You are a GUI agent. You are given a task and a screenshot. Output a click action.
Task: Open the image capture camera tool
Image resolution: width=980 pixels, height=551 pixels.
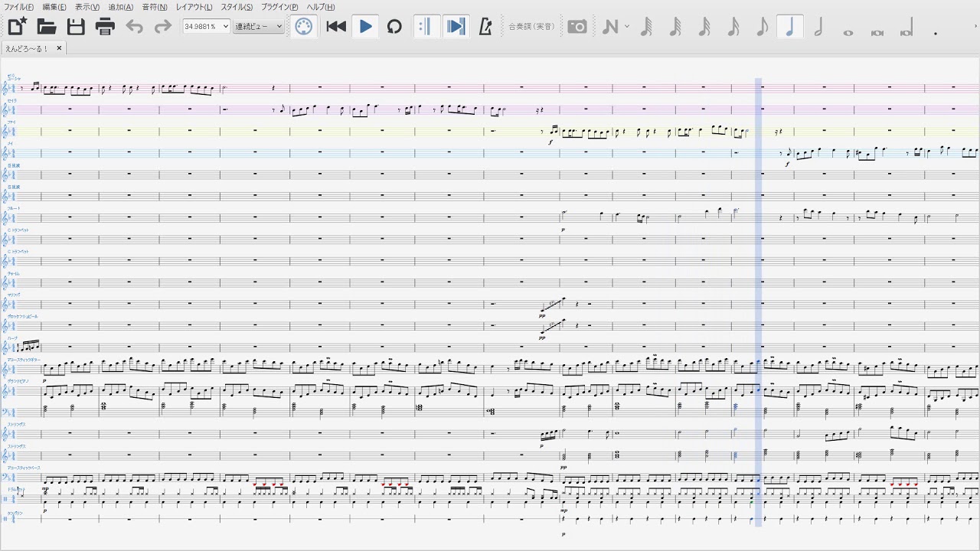pos(577,27)
